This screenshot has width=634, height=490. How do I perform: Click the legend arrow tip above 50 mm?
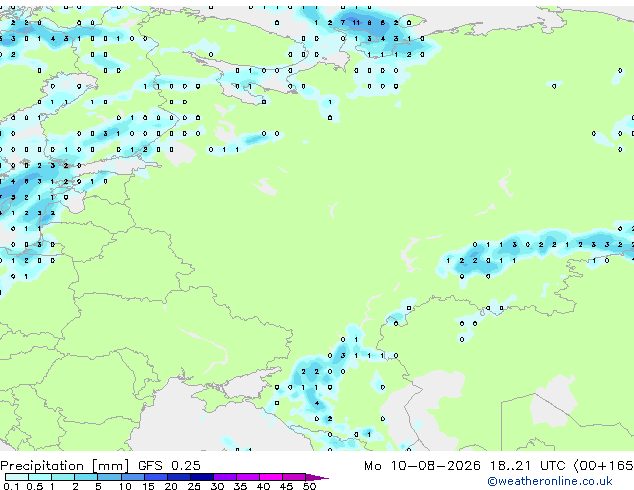317,477
